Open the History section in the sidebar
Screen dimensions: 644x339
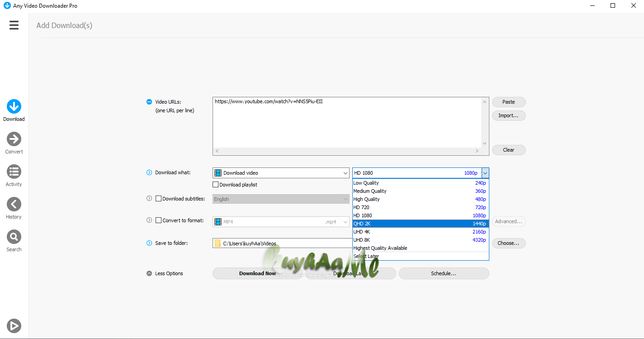14,209
